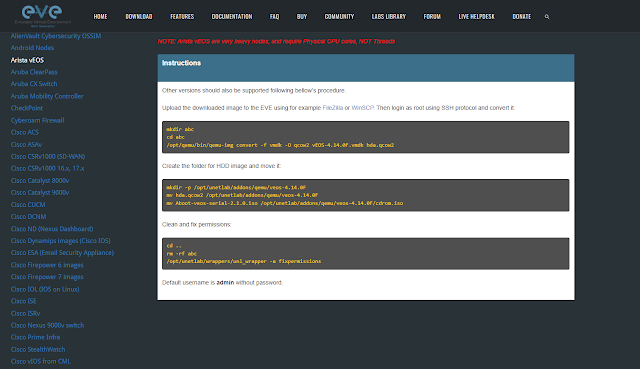Image resolution: width=640 pixels, height=369 pixels.
Task: Open Cisco Dynamips images page
Action: click(x=61, y=240)
